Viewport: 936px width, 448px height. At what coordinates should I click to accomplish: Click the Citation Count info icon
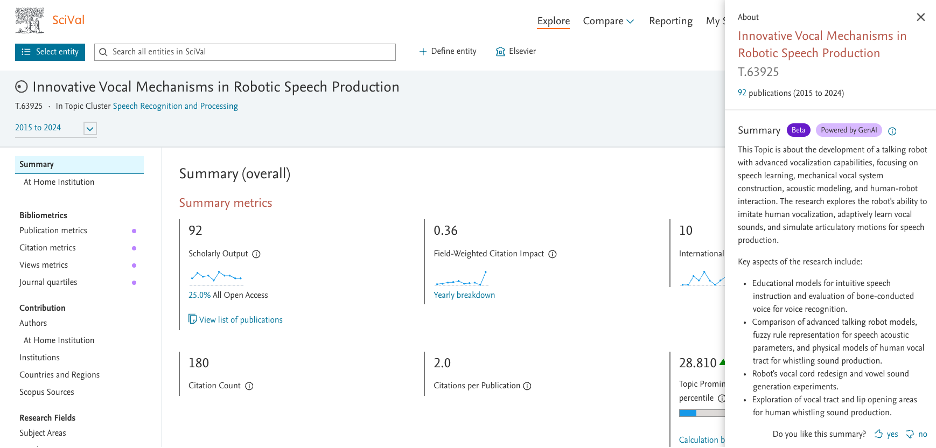pos(249,386)
